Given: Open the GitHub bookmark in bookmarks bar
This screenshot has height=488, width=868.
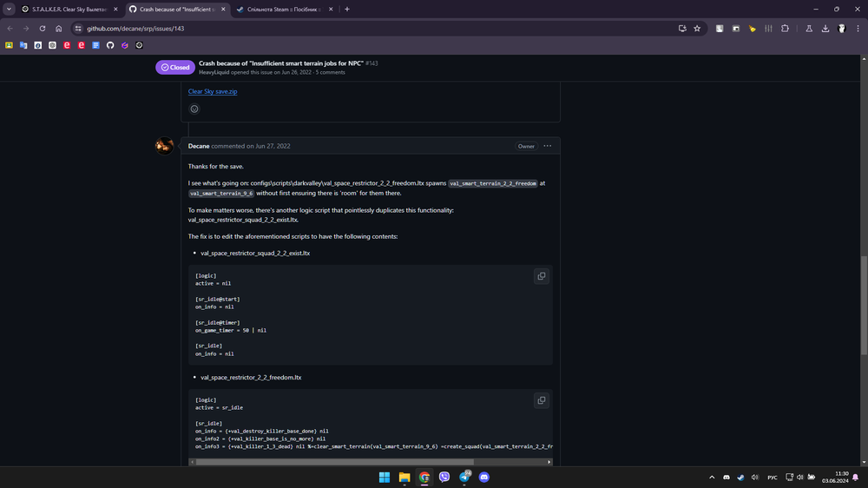Looking at the screenshot, I should (110, 45).
